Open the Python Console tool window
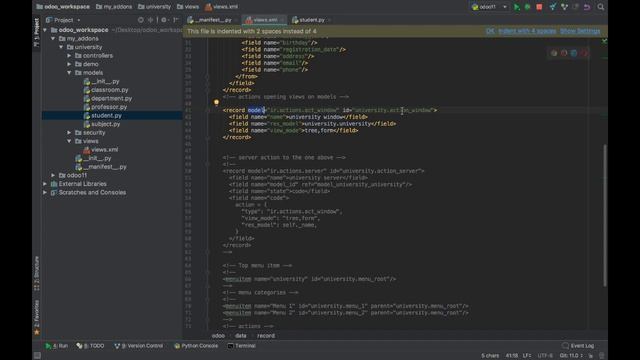The image size is (640, 360). [196, 346]
